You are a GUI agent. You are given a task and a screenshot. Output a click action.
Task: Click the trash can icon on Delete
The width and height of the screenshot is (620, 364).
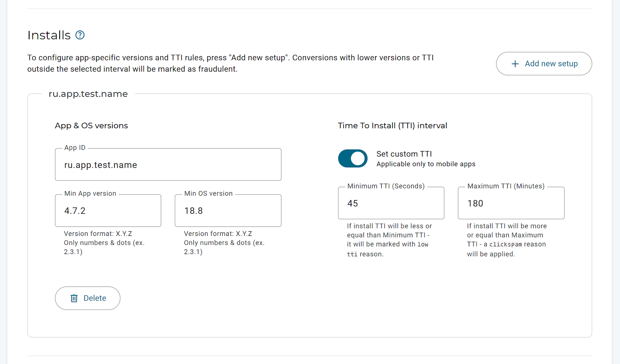click(74, 298)
